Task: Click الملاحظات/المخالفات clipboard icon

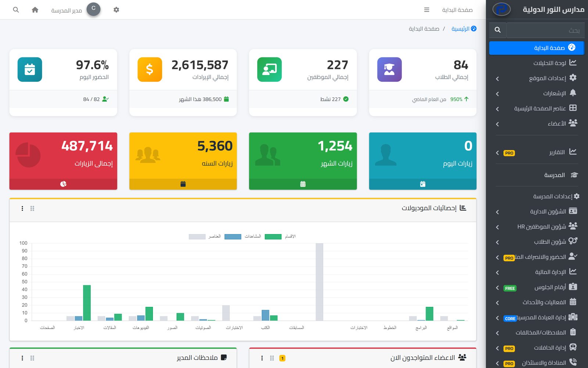Action: click(x=573, y=332)
